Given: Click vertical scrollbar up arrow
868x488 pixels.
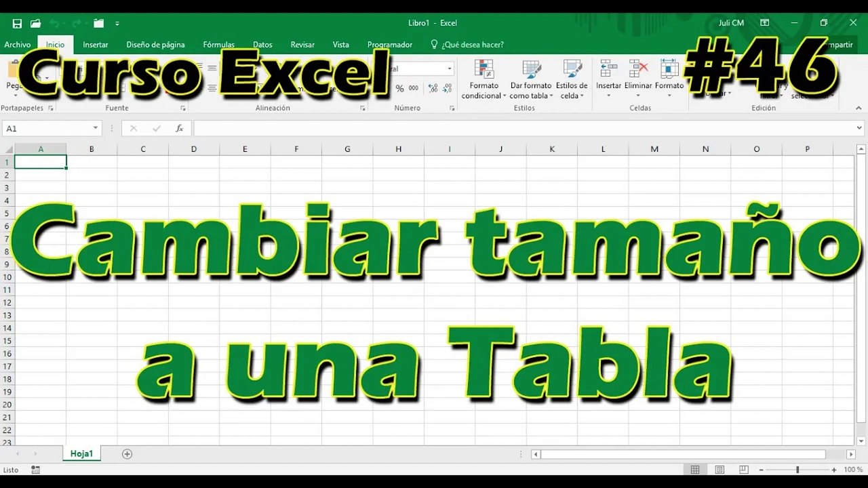Looking at the screenshot, I should [861, 149].
